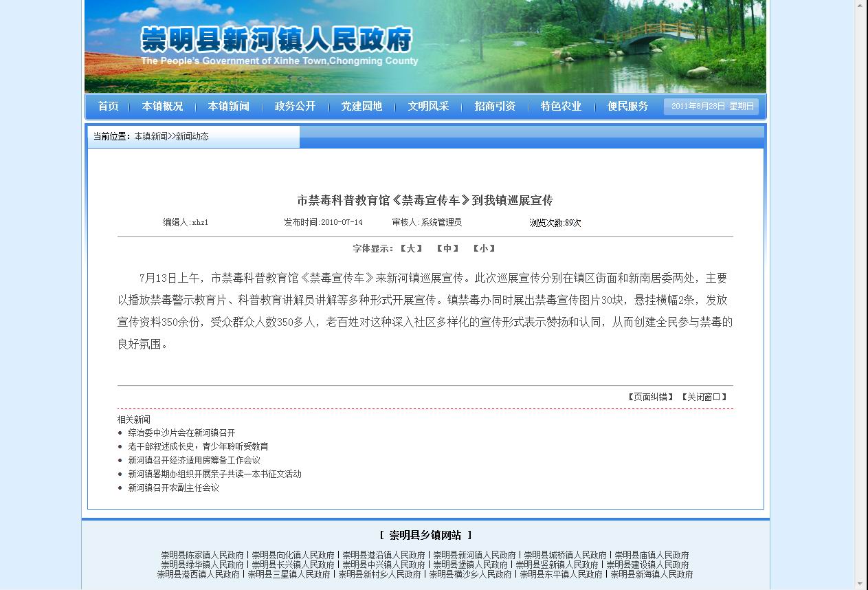Open related news 综治委中沙片会在新河镇召开
Viewport: 868px width, 590px height.
[x=181, y=433]
